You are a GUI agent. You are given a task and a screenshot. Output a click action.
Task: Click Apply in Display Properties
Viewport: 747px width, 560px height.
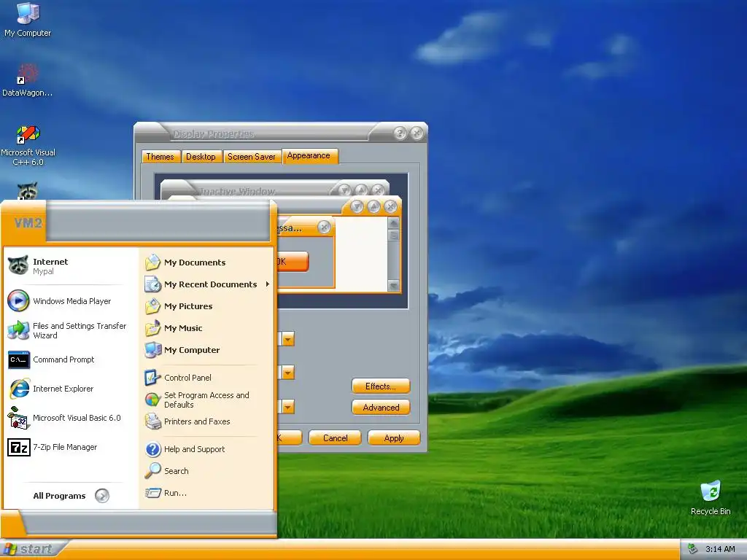click(x=394, y=437)
